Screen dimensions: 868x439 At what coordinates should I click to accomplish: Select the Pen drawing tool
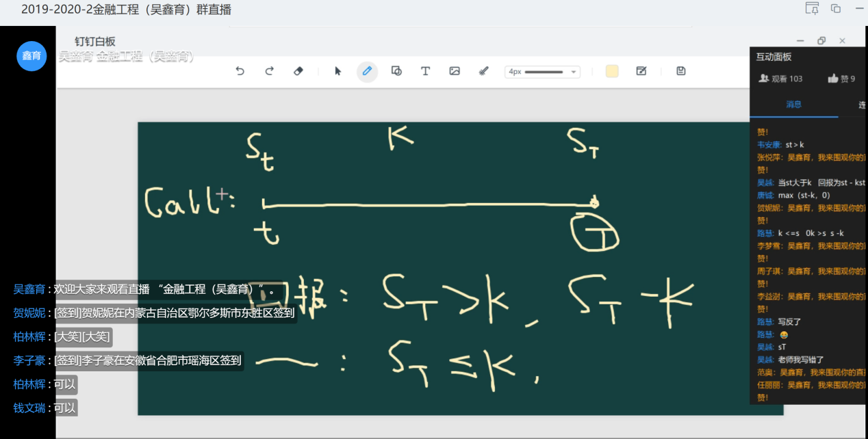click(367, 71)
